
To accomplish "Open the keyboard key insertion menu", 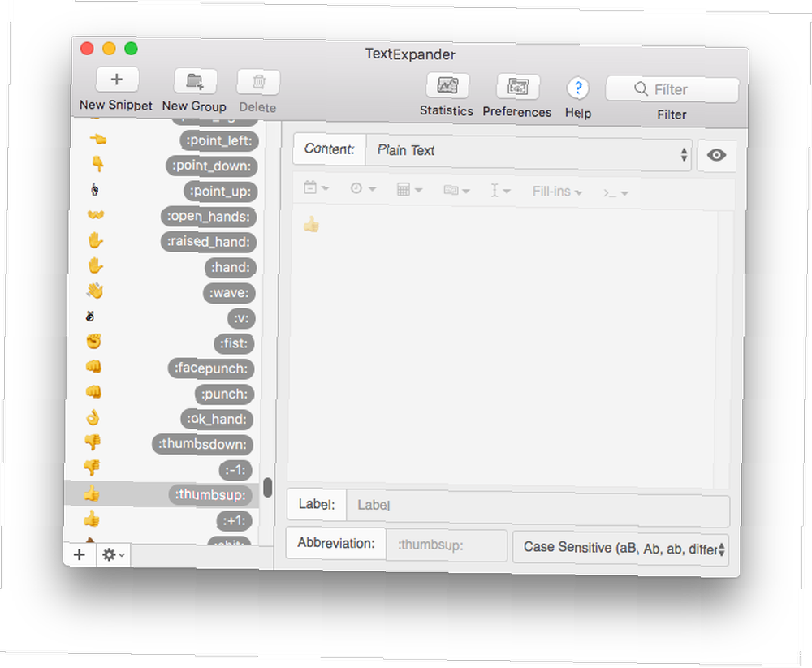I will tap(456, 191).
